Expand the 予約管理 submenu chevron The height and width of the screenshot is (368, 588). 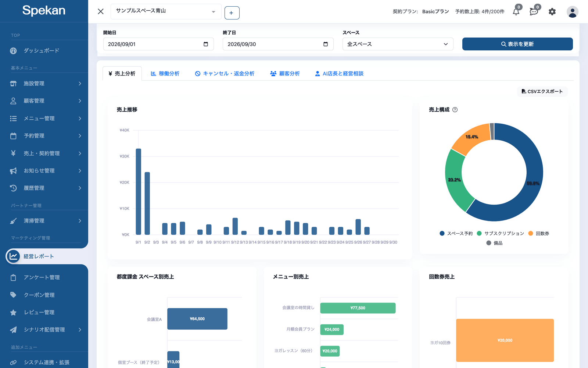pyautogui.click(x=80, y=136)
